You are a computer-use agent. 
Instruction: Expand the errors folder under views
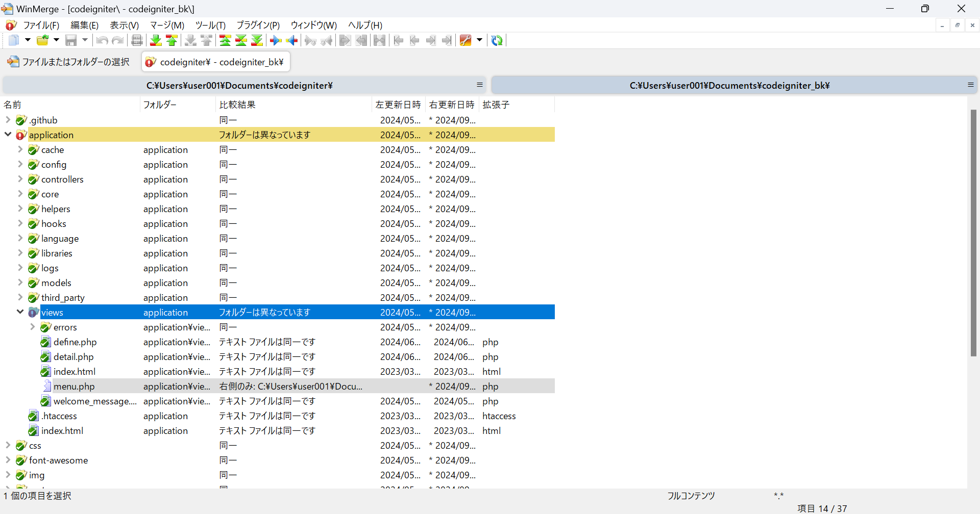[32, 327]
